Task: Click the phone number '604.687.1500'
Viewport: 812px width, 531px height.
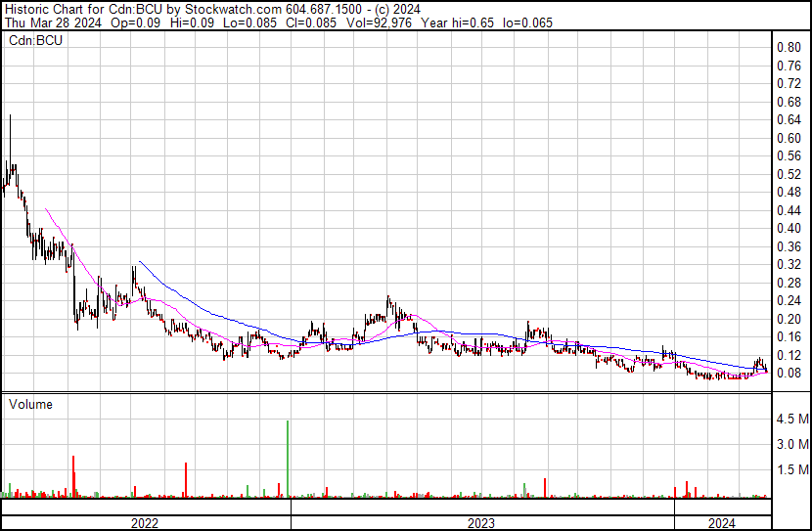Action: 324,10
